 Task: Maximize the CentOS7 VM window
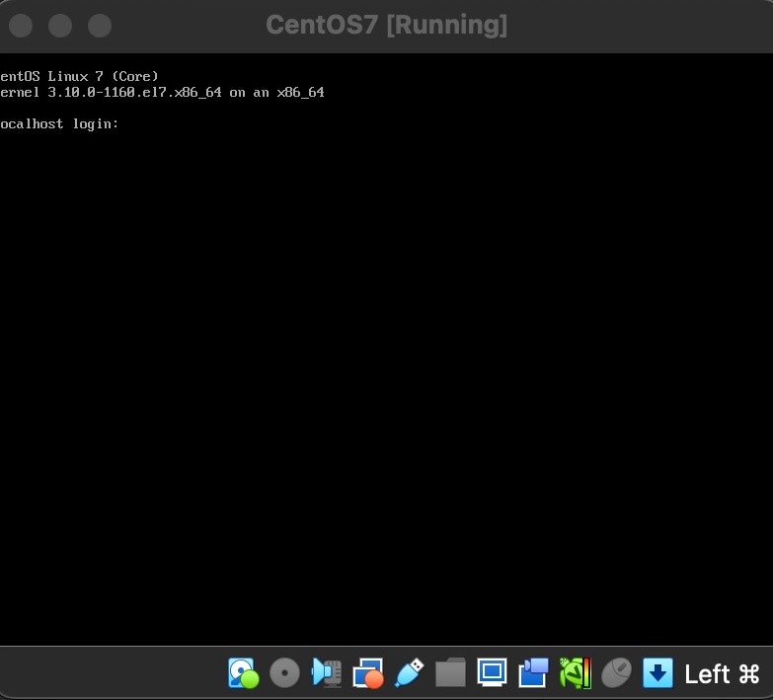pyautogui.click(x=100, y=26)
